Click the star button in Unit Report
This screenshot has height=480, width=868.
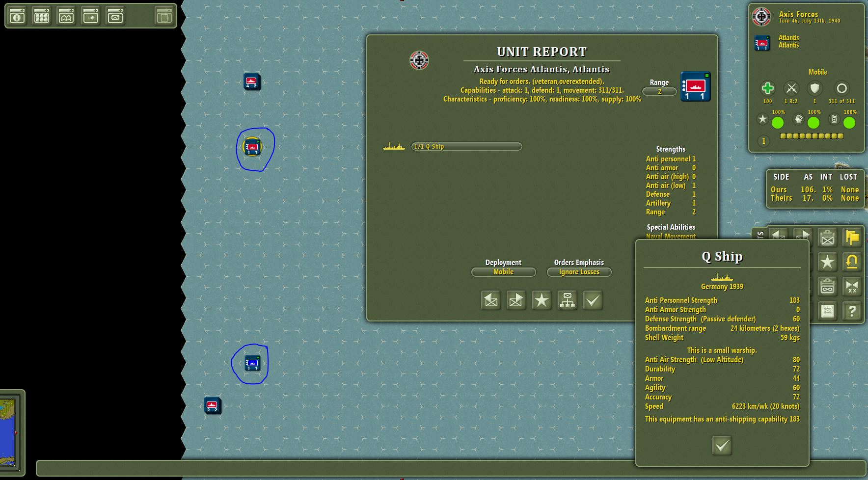(x=542, y=300)
